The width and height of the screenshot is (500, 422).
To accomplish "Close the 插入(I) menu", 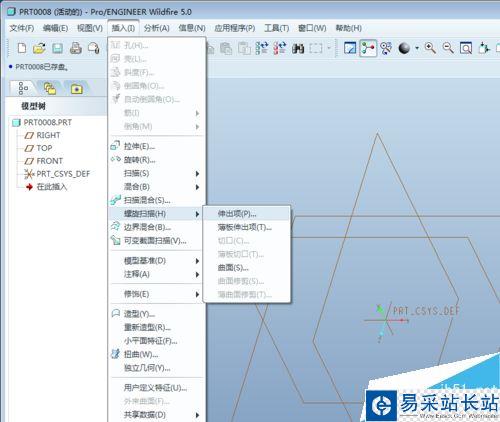I will tap(123, 28).
